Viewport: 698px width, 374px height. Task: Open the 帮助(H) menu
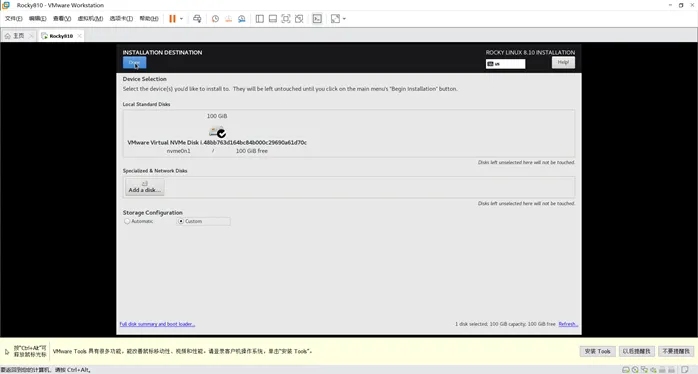pos(149,18)
